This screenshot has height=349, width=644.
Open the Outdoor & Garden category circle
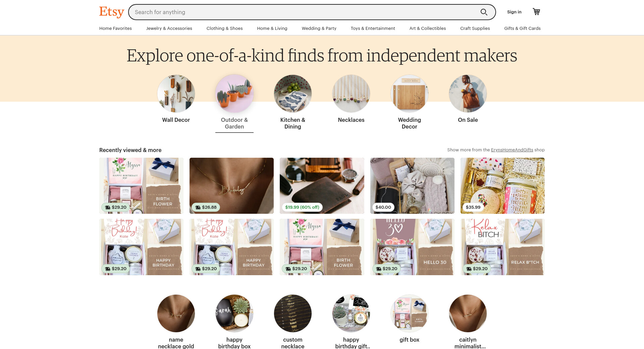coord(234,94)
